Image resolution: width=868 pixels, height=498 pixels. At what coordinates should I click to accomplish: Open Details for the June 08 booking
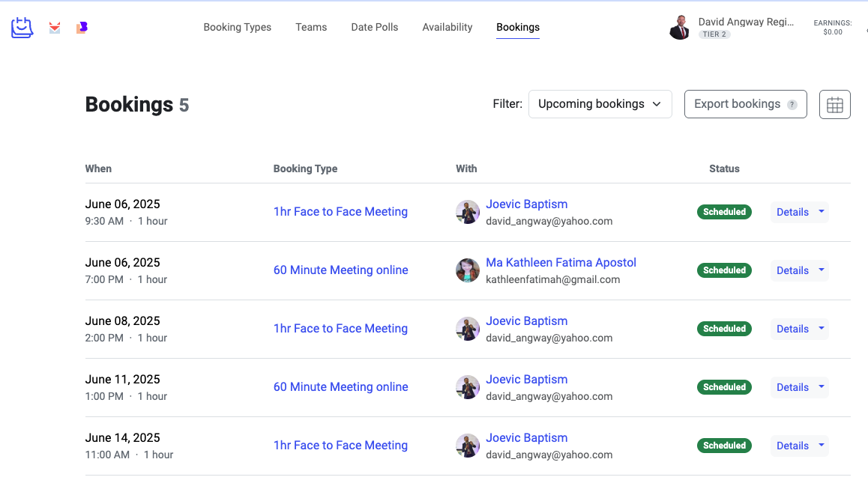point(792,329)
